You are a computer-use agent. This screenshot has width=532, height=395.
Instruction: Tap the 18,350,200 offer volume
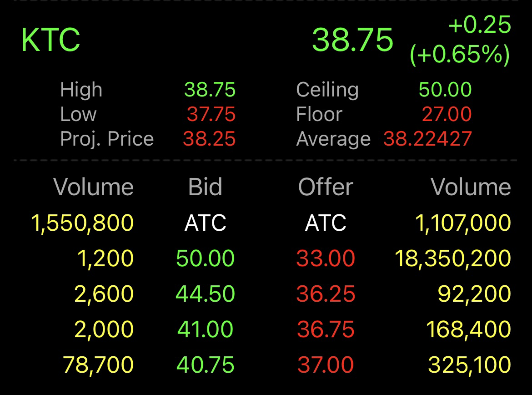pyautogui.click(x=453, y=258)
